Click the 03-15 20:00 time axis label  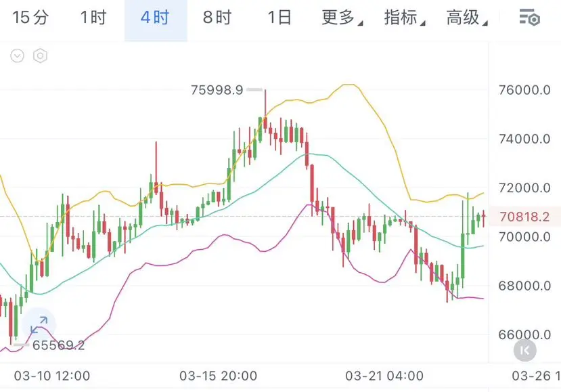(x=219, y=376)
